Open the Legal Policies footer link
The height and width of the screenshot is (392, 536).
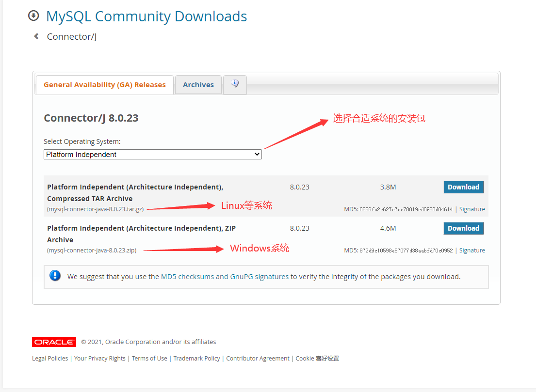[x=50, y=358]
